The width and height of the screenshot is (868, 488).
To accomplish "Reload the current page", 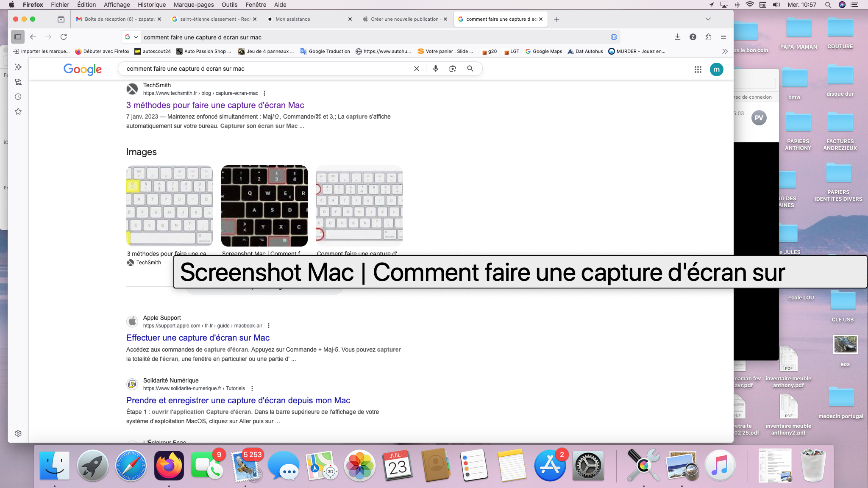I will coord(64,37).
